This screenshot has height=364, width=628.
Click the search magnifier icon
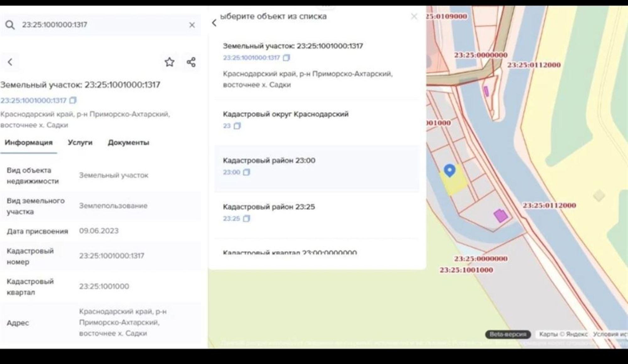11,25
